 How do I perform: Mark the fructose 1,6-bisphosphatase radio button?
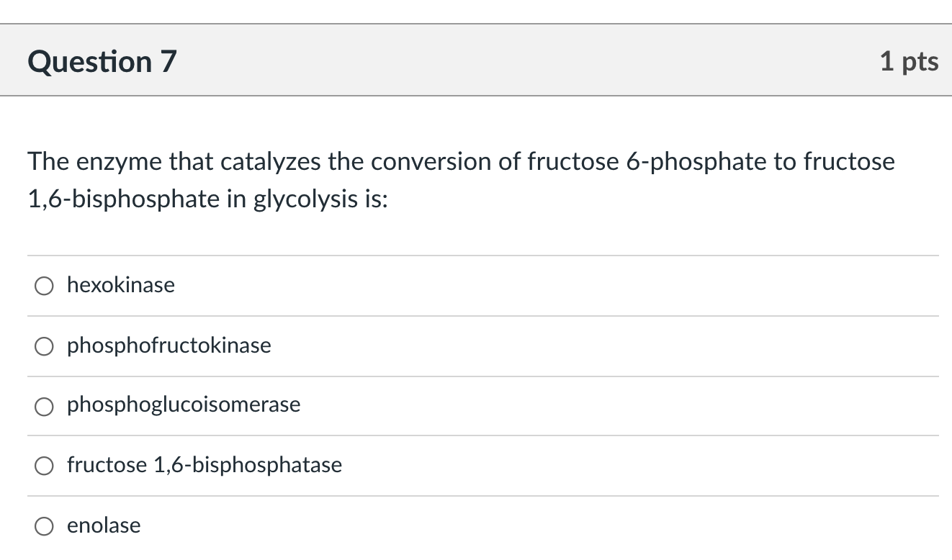pyautogui.click(x=44, y=466)
